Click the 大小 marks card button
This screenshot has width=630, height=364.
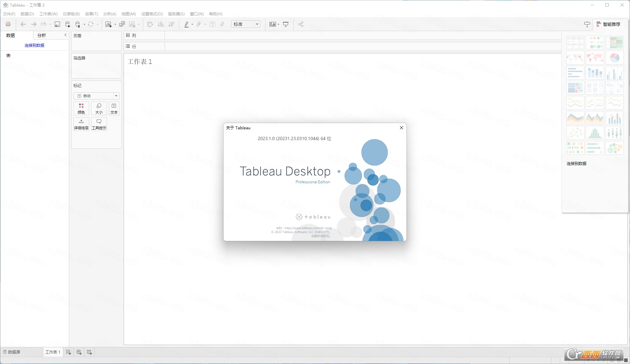(99, 108)
